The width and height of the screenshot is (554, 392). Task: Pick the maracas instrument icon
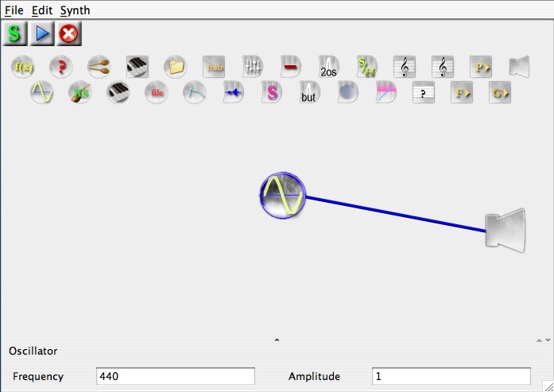point(99,67)
